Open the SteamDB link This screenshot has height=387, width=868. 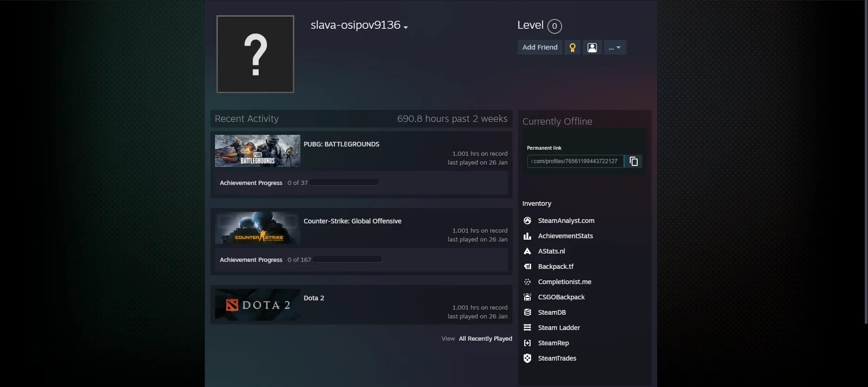552,312
